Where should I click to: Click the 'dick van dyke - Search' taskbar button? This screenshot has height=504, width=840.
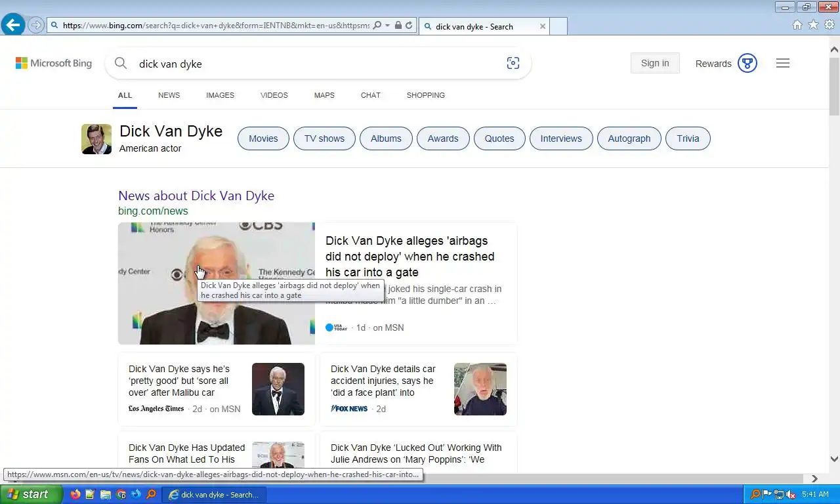pyautogui.click(x=215, y=494)
